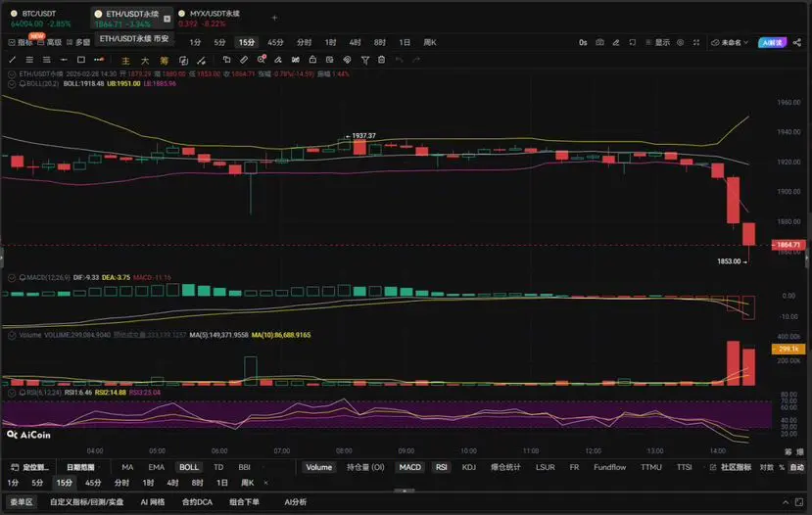Click the magnifier zoom tool icon
Viewport: 812px width, 515px height.
click(262, 60)
